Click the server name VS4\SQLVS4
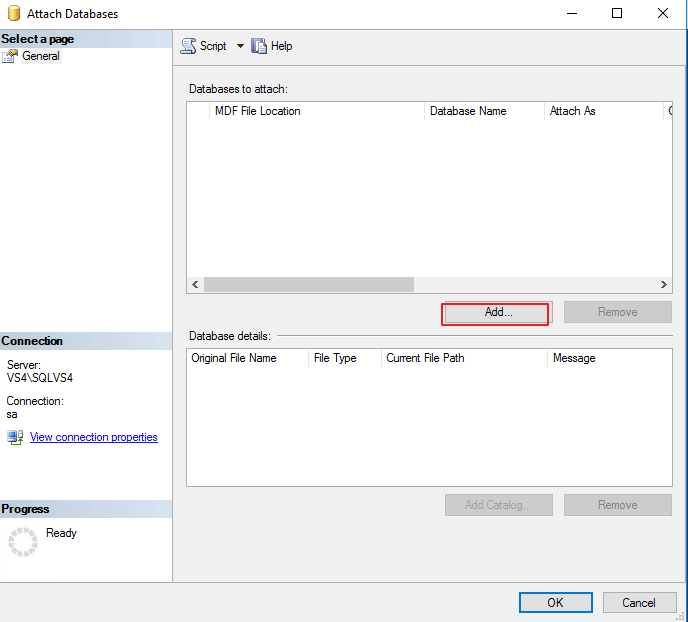Image resolution: width=688 pixels, height=622 pixels. tap(40, 378)
